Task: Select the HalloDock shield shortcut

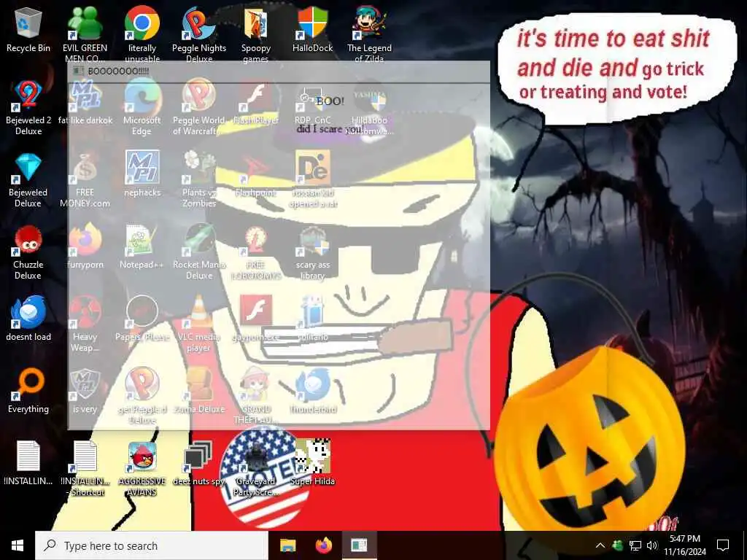Action: coord(312,29)
